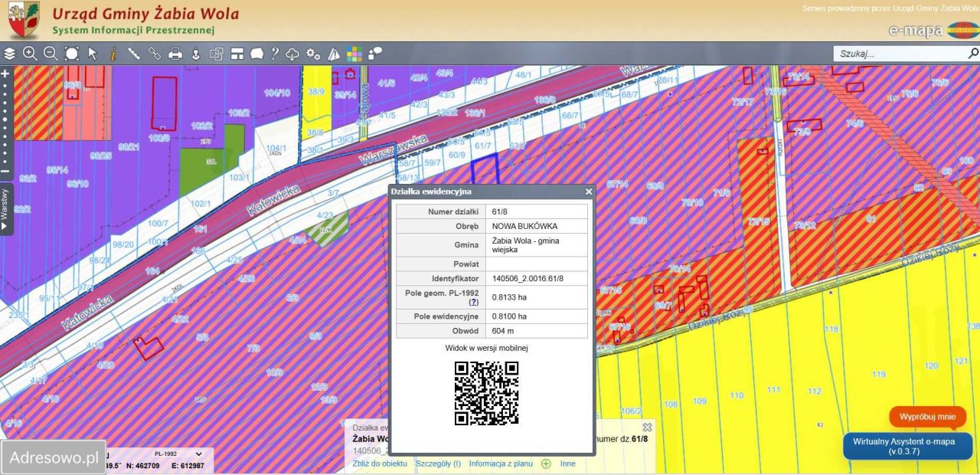Open Informacja z planu link
The height and width of the screenshot is (475, 980).
point(500,464)
